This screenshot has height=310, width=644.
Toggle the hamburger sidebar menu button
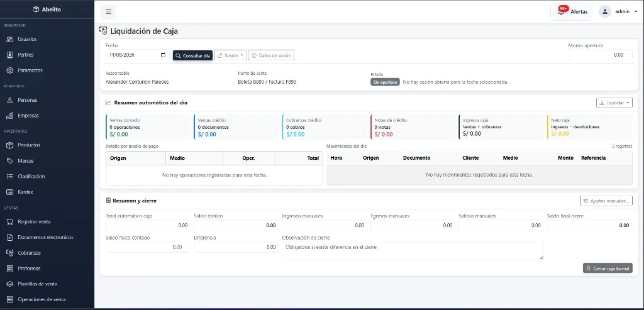(x=108, y=11)
